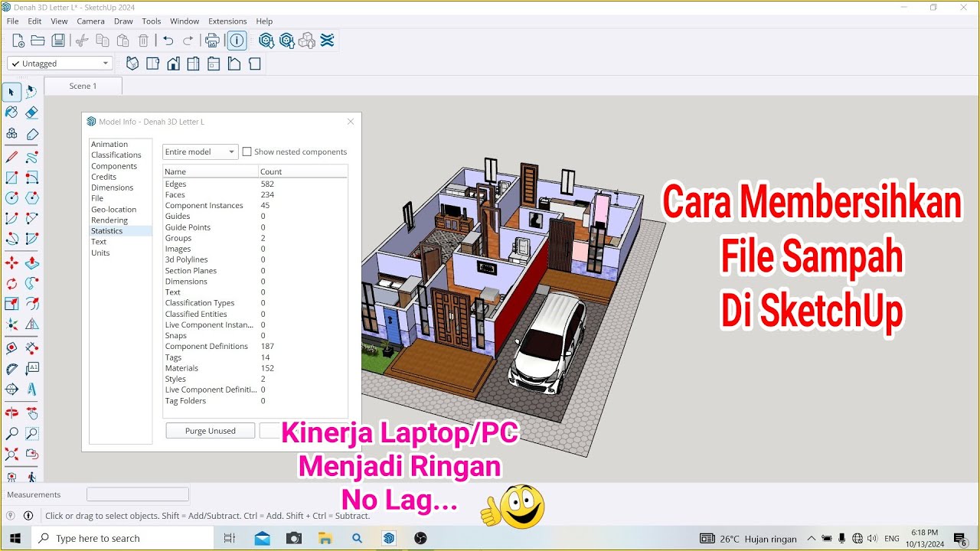980x551 pixels.
Task: Switch to the Scene 1 tab
Action: pyautogui.click(x=83, y=86)
